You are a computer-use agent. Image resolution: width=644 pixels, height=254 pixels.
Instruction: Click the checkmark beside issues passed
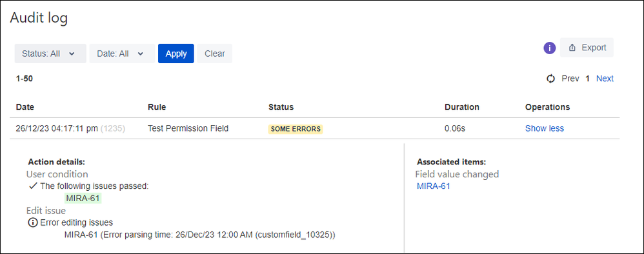point(34,186)
